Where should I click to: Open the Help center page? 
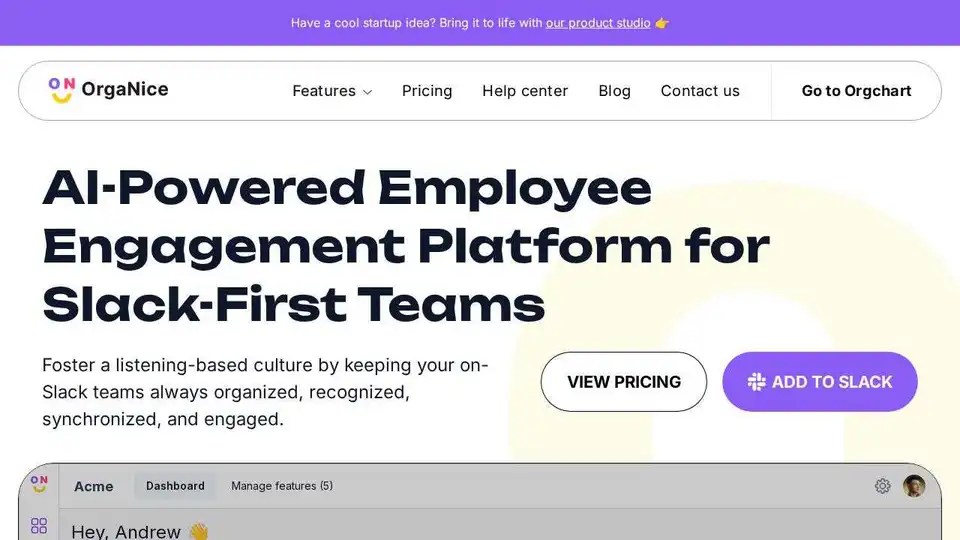pos(525,91)
